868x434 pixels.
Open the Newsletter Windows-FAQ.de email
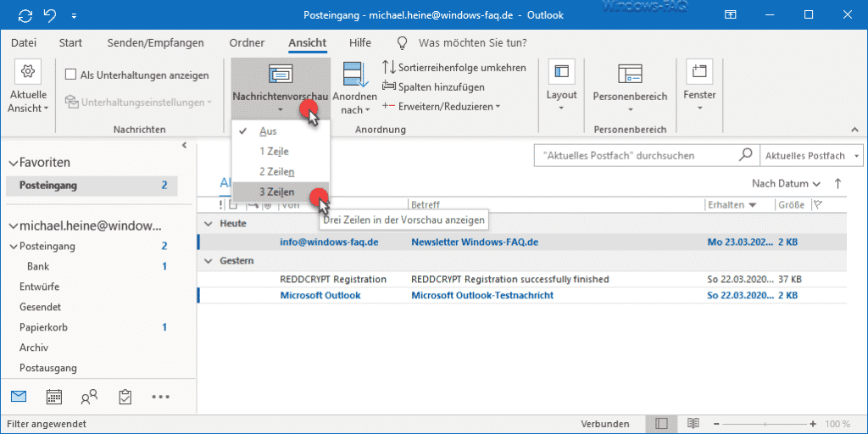[x=522, y=242]
